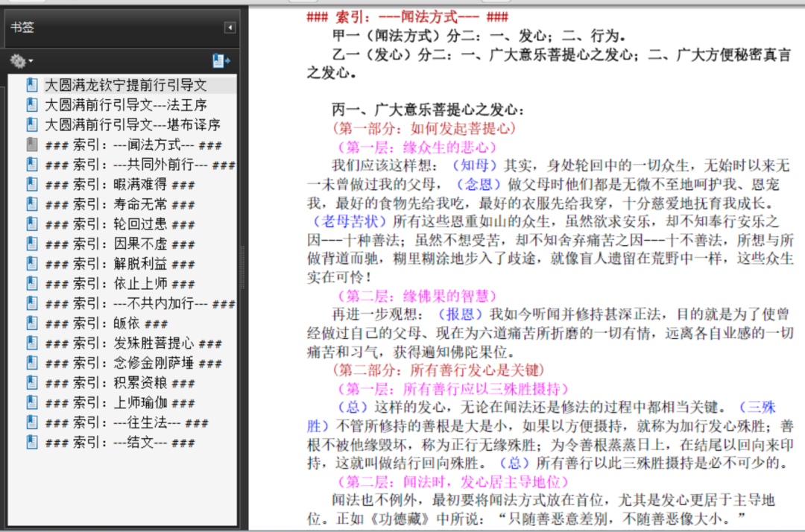Open bookmark 索引：解脱利益
Viewport: 805px width, 532px height.
tap(119, 264)
